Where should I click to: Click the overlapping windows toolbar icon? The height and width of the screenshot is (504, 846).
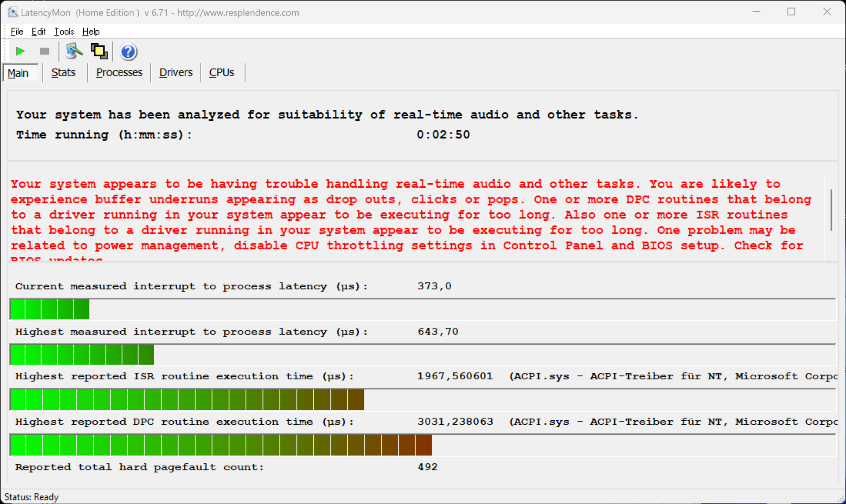(x=99, y=51)
